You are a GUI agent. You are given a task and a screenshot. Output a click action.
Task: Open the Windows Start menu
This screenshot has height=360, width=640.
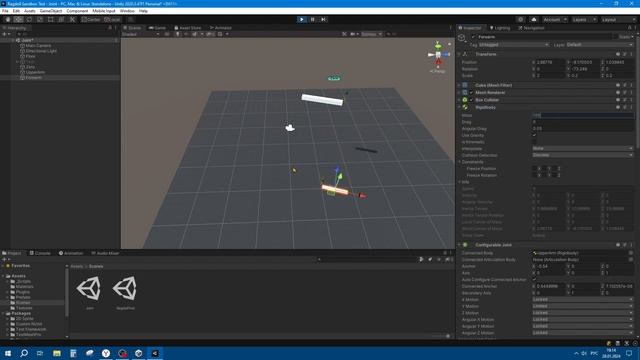coord(8,353)
